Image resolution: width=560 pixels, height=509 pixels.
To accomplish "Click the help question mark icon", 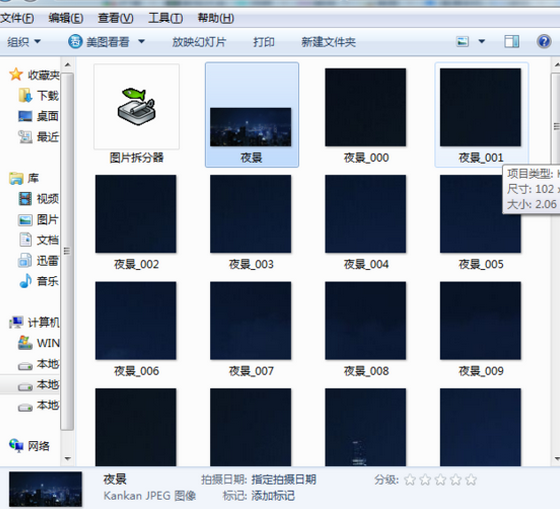I will point(544,42).
